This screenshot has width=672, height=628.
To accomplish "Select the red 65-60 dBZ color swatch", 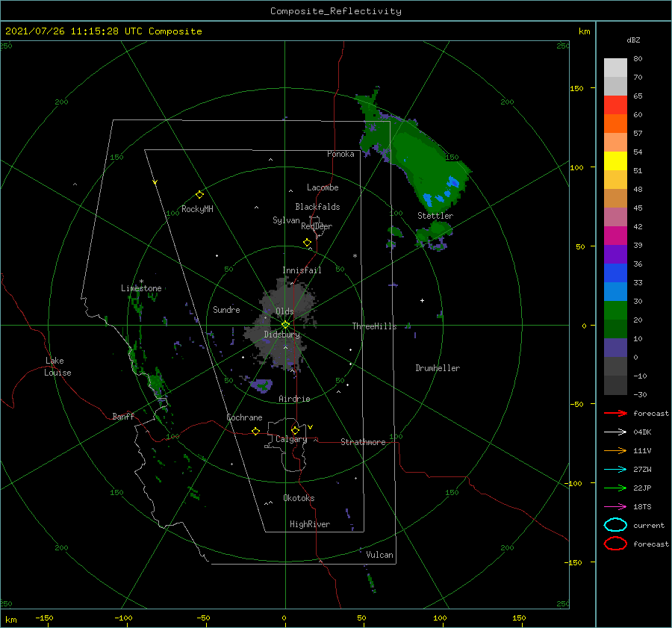I will (x=615, y=105).
